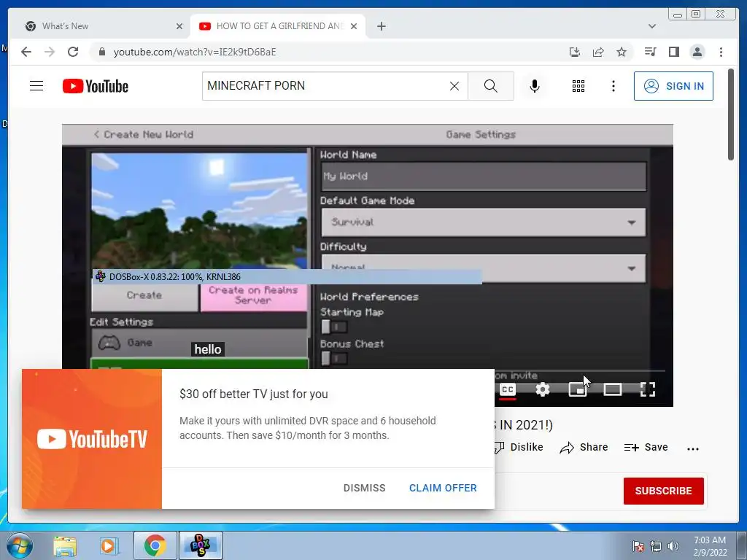This screenshot has height=560, width=747.
Task: Open YouTube settings three-dot menu
Action: click(613, 86)
